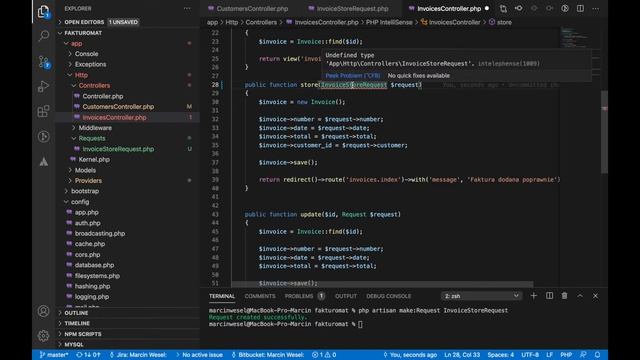Open Source Control view icon

43,62
